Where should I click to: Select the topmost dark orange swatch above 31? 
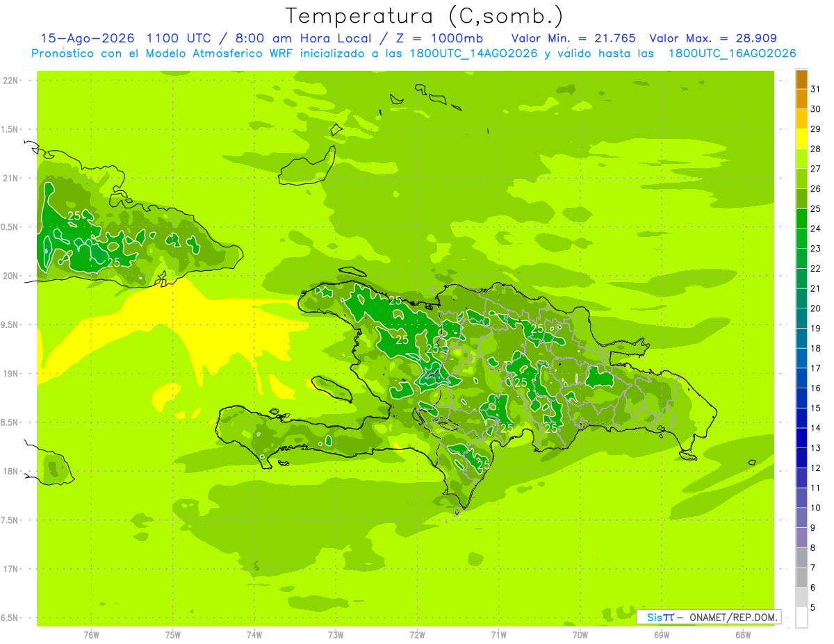[801, 79]
